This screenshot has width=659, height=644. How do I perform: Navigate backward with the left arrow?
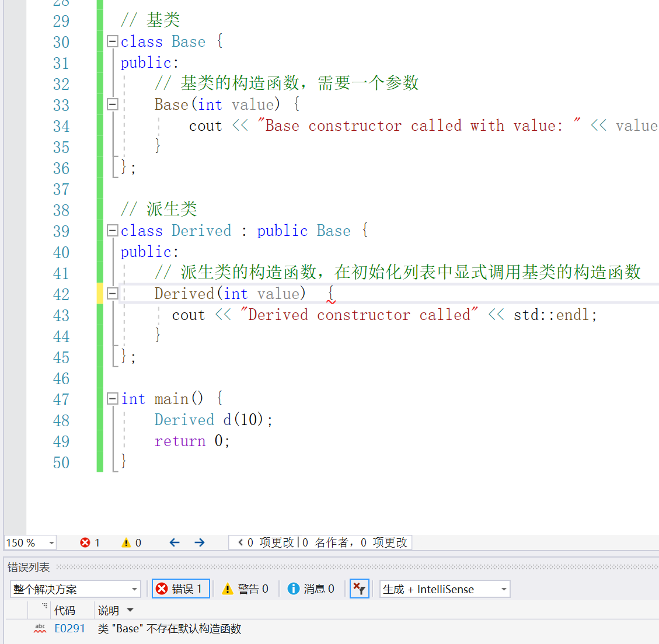[x=175, y=542]
